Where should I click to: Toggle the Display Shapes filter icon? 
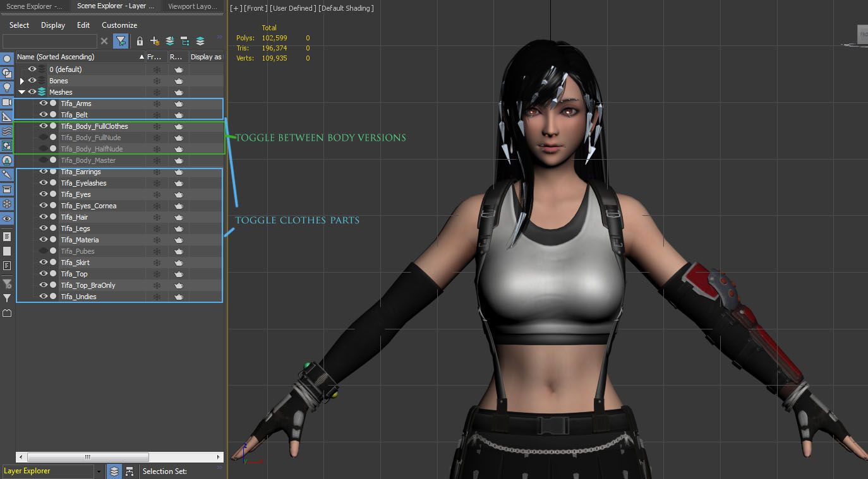point(7,73)
